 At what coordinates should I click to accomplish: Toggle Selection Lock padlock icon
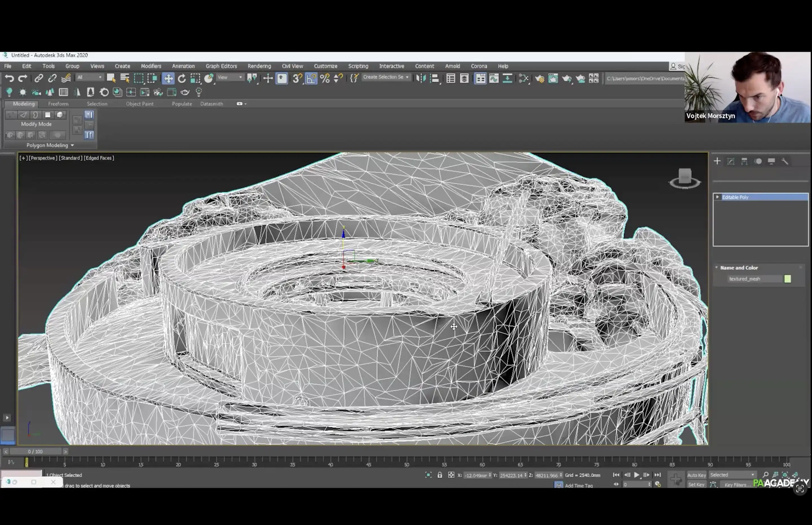pos(440,475)
